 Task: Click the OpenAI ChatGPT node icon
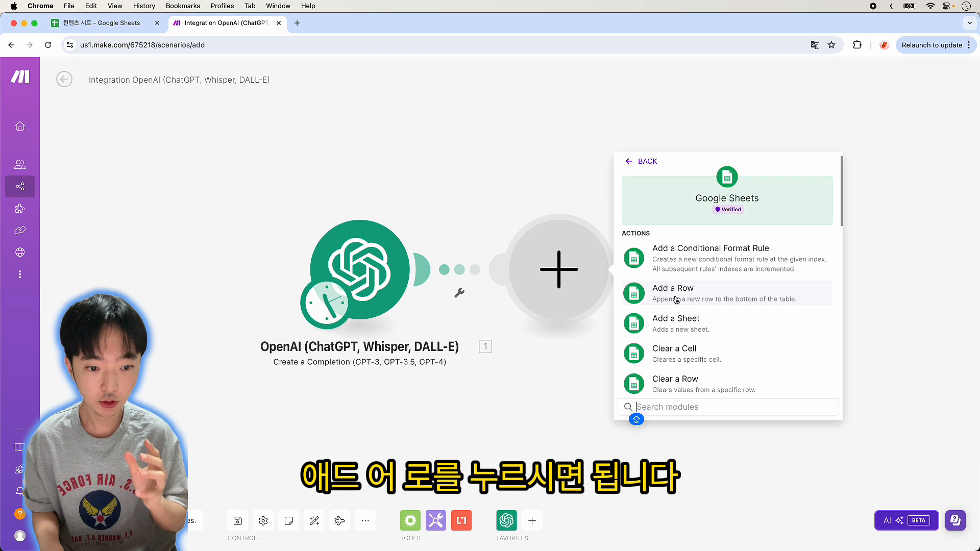pos(359,270)
